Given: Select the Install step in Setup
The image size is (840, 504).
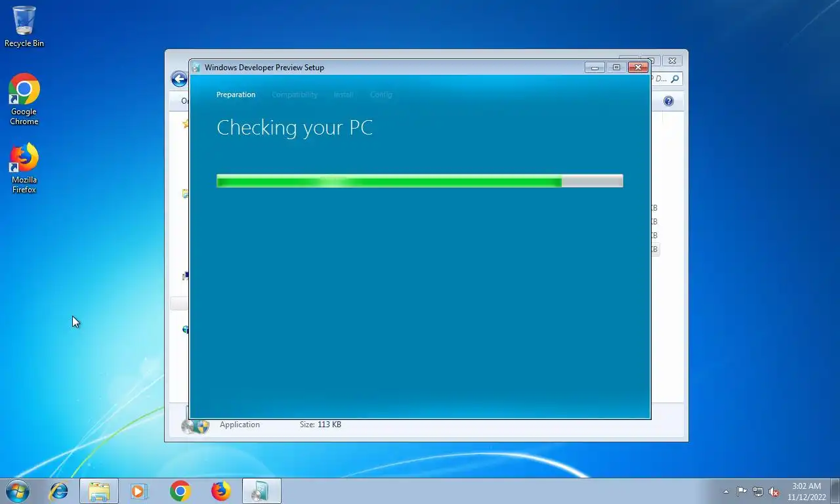Looking at the screenshot, I should click(x=343, y=94).
